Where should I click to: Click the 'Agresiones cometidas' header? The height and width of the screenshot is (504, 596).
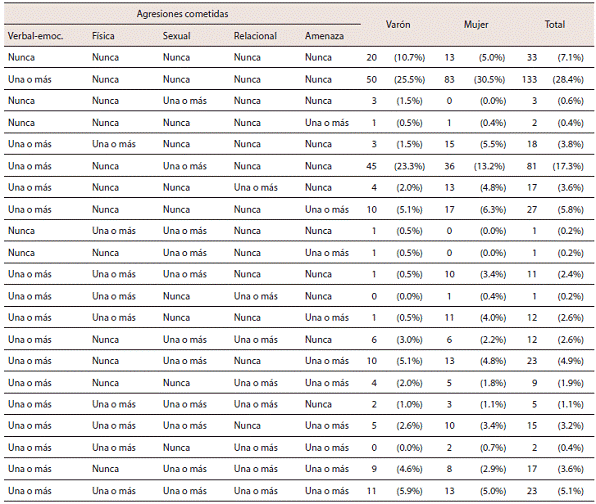(x=182, y=14)
